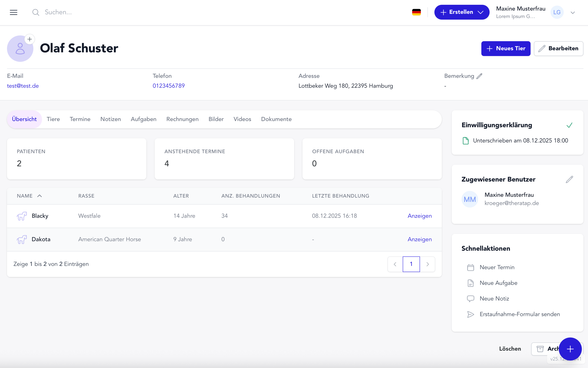The image size is (588, 368).
Task: Add profile photo with plus badge on avatar
Action: pyautogui.click(x=30, y=39)
